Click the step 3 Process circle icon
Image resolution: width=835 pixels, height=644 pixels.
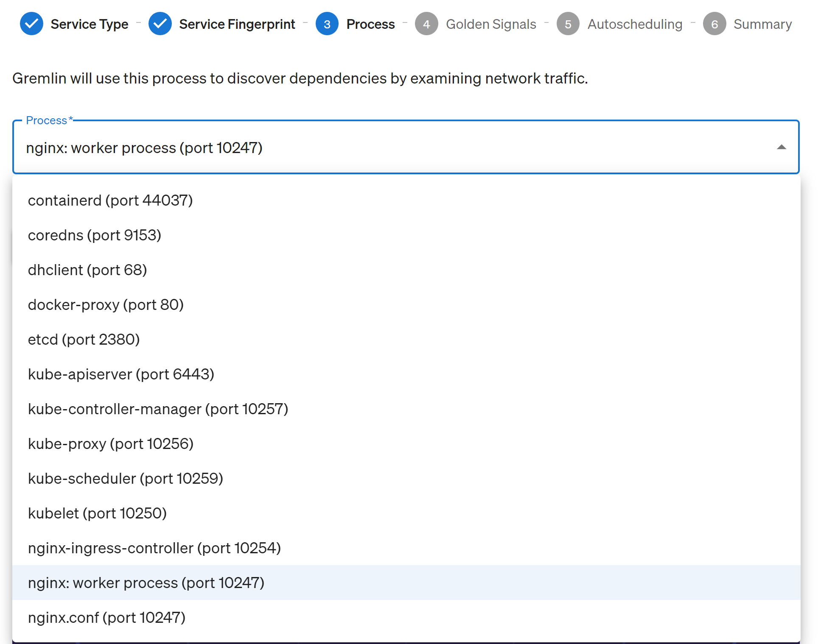click(327, 24)
